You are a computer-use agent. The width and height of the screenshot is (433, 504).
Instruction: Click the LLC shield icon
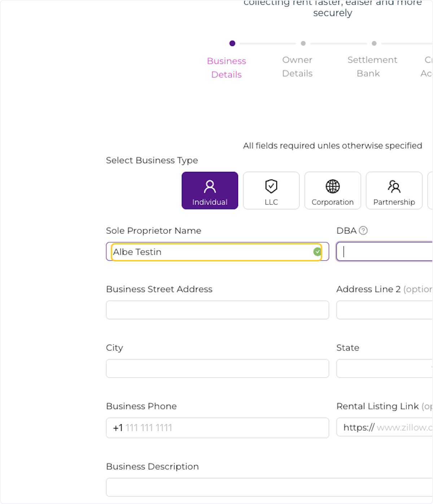(x=271, y=186)
